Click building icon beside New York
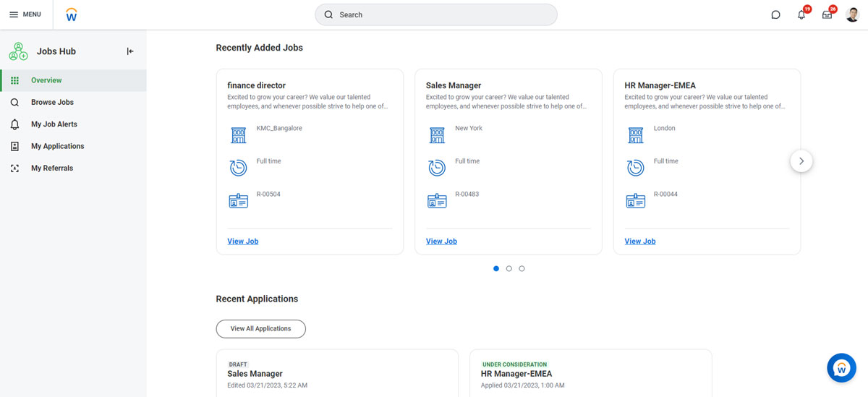The image size is (868, 397). click(437, 135)
